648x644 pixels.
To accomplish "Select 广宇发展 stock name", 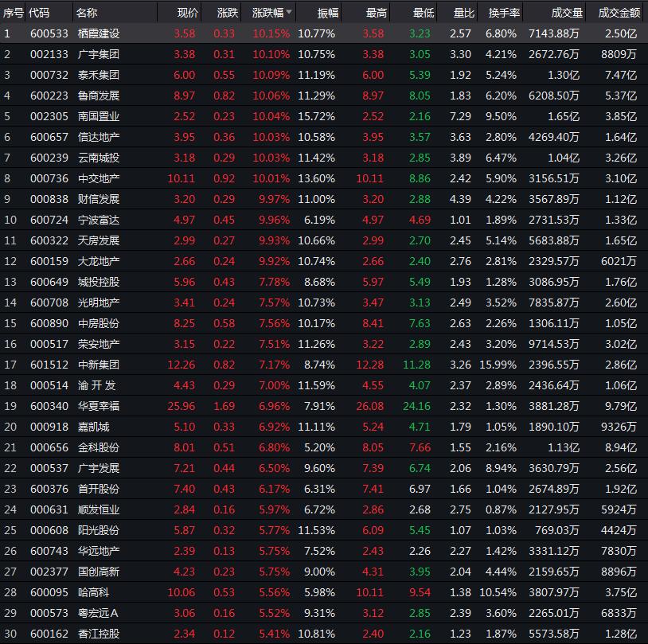I will pyautogui.click(x=99, y=468).
